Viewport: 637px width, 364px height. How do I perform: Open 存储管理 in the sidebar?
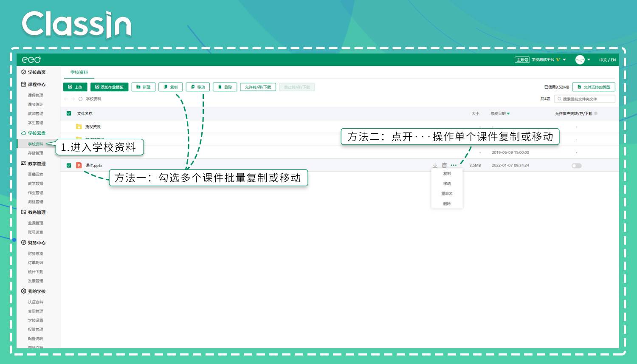36,153
